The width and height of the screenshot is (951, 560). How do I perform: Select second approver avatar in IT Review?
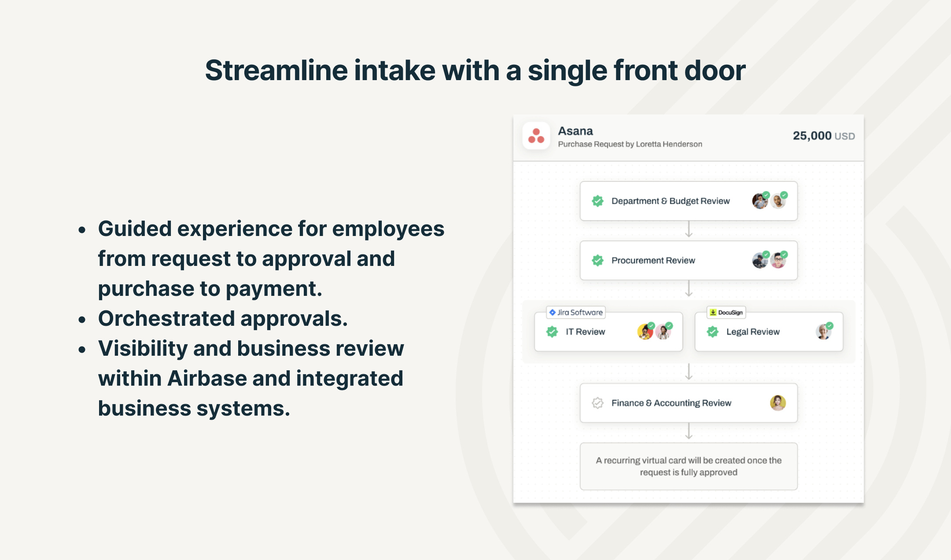tap(663, 332)
